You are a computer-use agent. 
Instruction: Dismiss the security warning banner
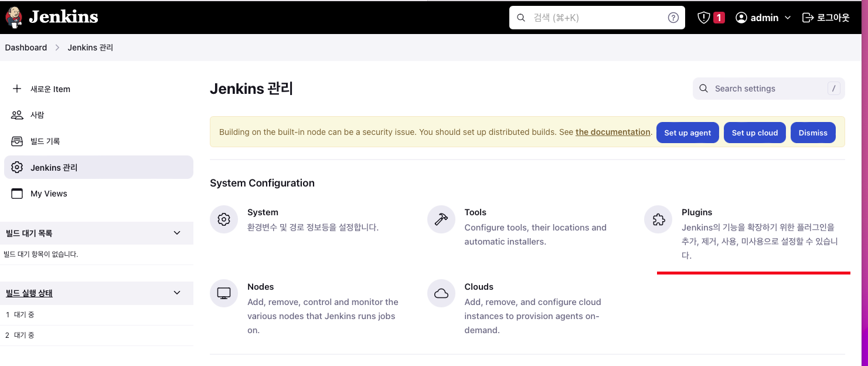pos(813,133)
